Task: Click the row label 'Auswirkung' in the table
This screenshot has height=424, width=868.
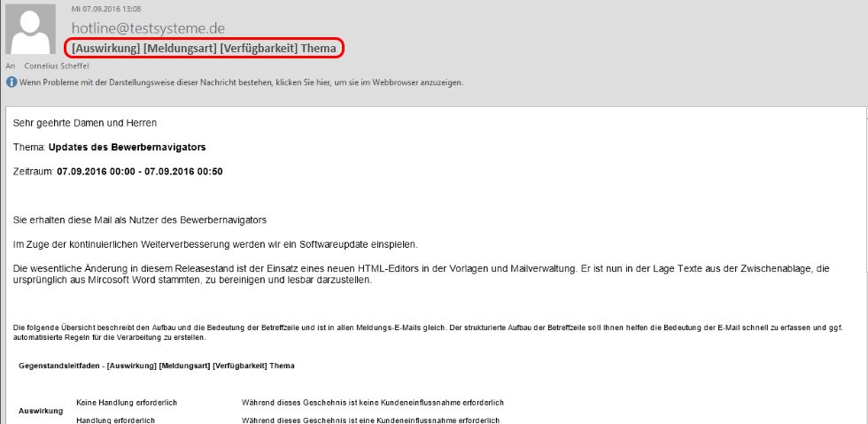Action: coord(41,412)
